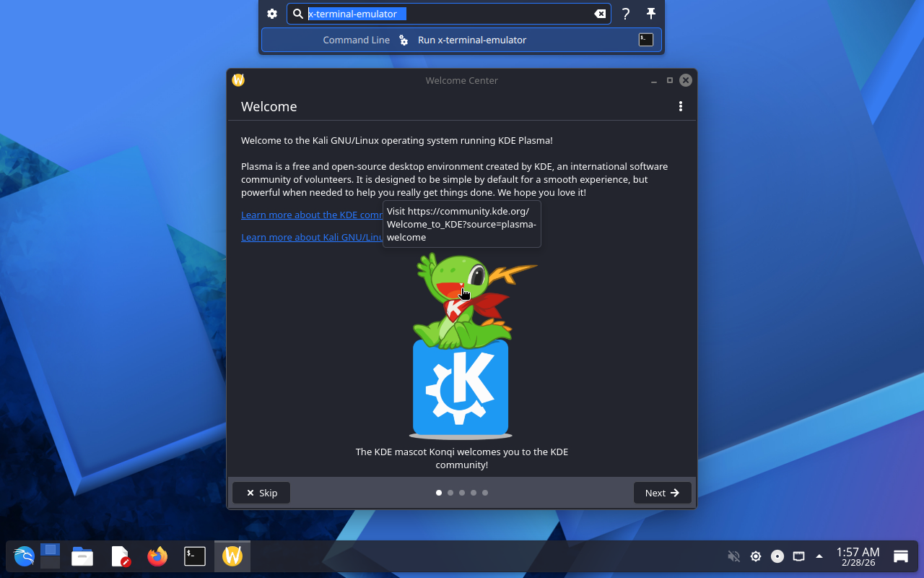Unmute audio via tray volume icon
The width and height of the screenshot is (924, 578).
pos(733,556)
